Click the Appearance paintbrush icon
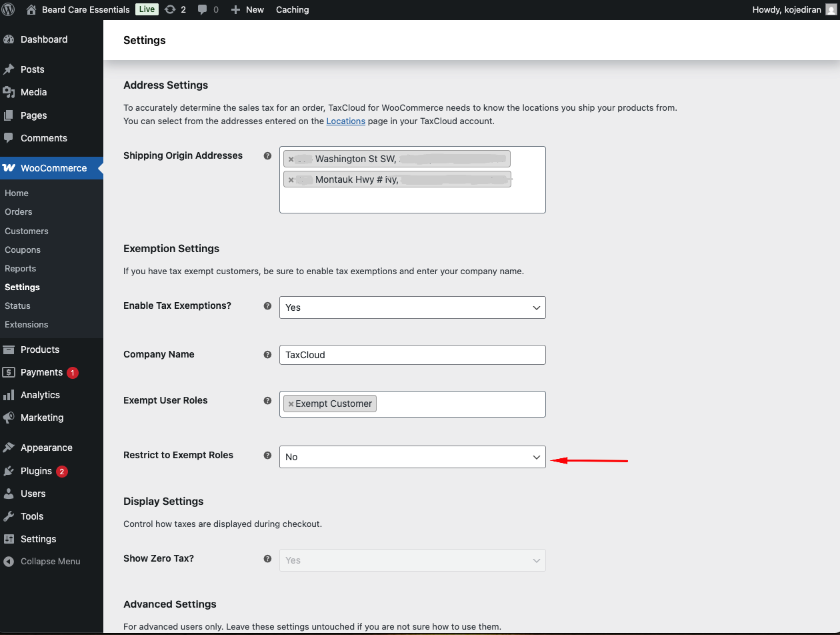 click(9, 448)
